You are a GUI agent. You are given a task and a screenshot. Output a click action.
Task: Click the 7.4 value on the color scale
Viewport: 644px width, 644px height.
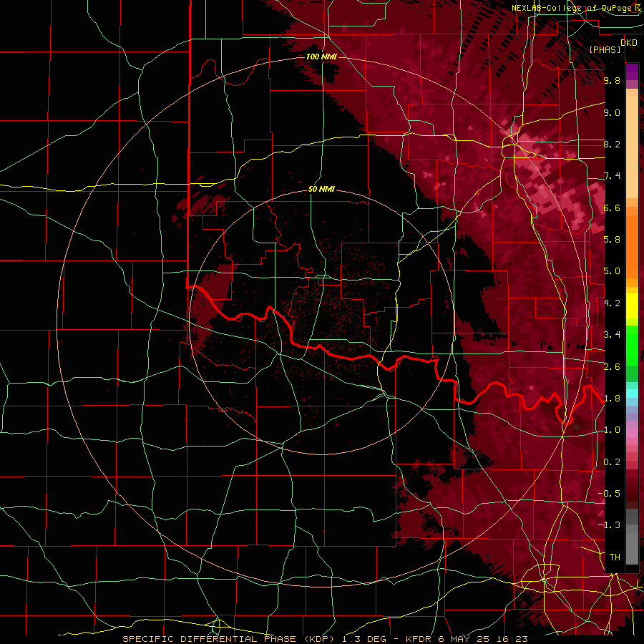pos(612,176)
